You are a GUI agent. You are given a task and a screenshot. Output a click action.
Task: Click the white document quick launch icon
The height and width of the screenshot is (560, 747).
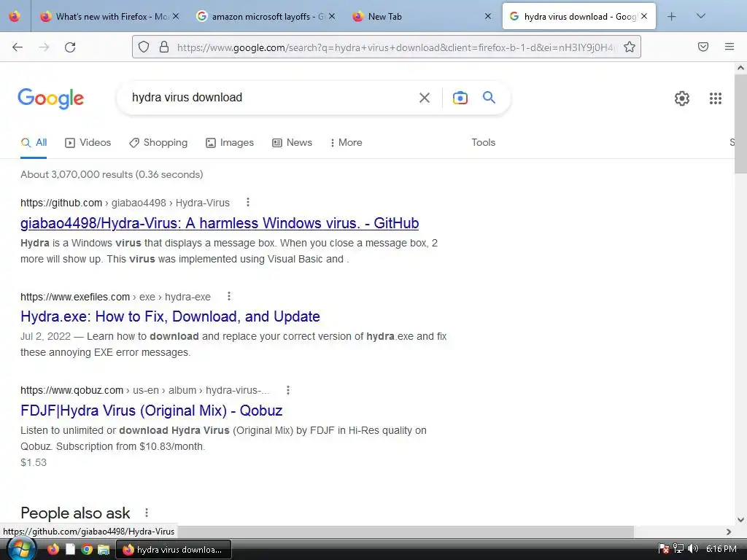tap(70, 550)
